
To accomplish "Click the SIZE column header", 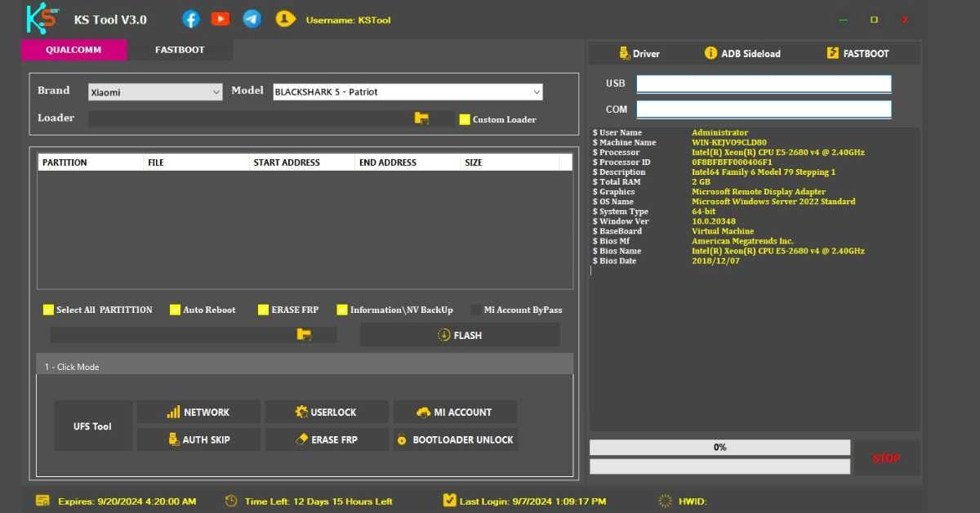I will pyautogui.click(x=510, y=163).
